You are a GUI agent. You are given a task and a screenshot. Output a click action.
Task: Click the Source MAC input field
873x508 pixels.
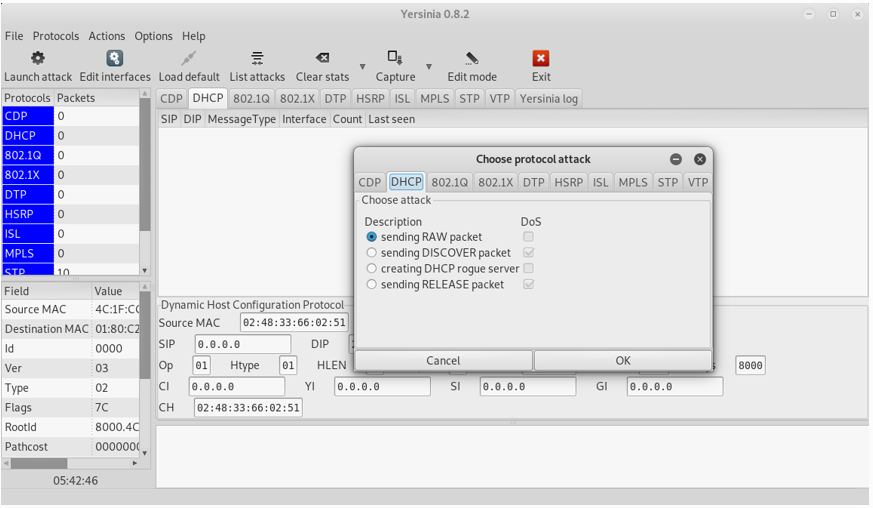[x=295, y=323]
